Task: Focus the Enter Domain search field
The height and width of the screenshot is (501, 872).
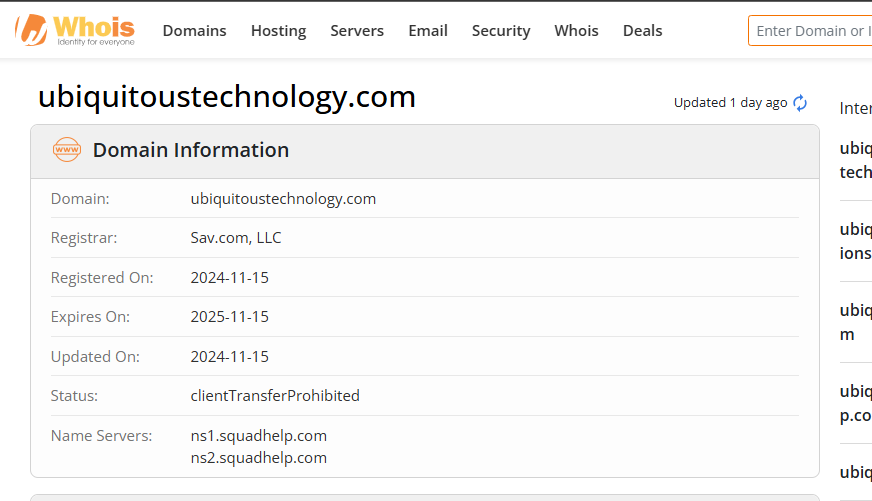Action: tap(810, 31)
